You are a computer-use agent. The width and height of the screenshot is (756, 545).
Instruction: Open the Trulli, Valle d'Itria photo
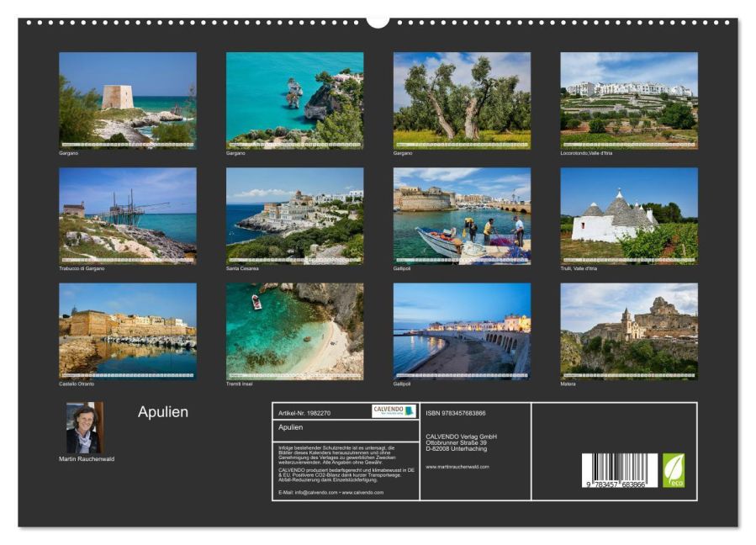pyautogui.click(x=628, y=215)
